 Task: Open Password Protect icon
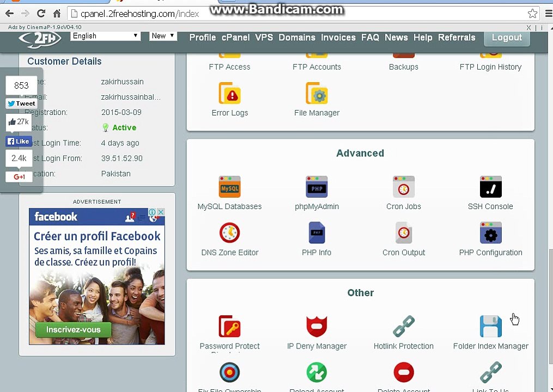pos(229,327)
